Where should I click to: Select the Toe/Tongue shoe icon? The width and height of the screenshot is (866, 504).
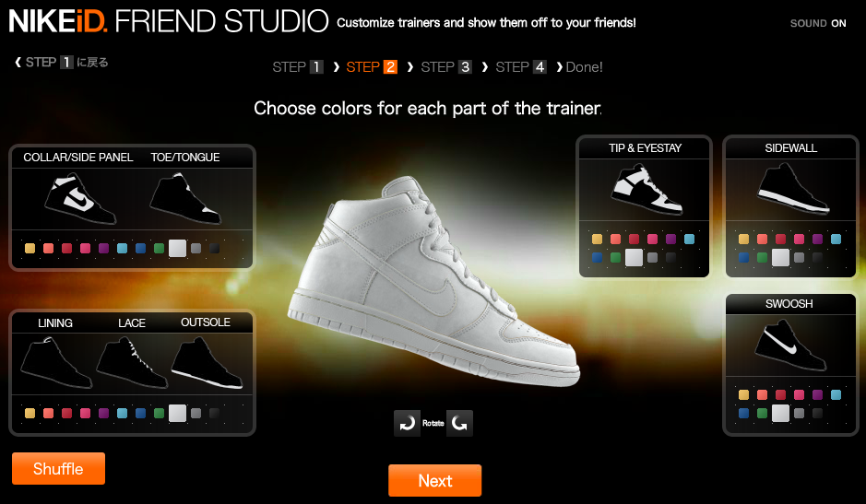pos(185,199)
